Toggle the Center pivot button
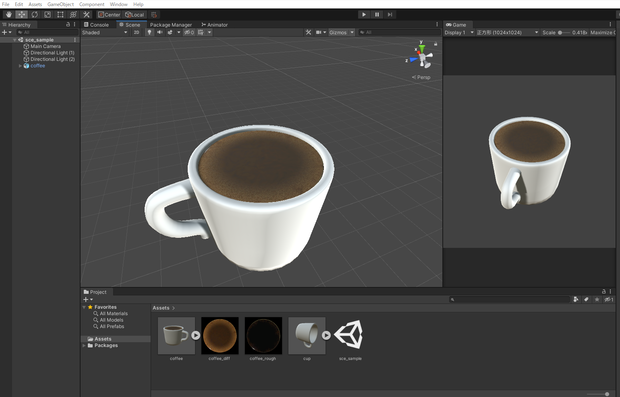Screen dimensions: 620x397 click(109, 15)
